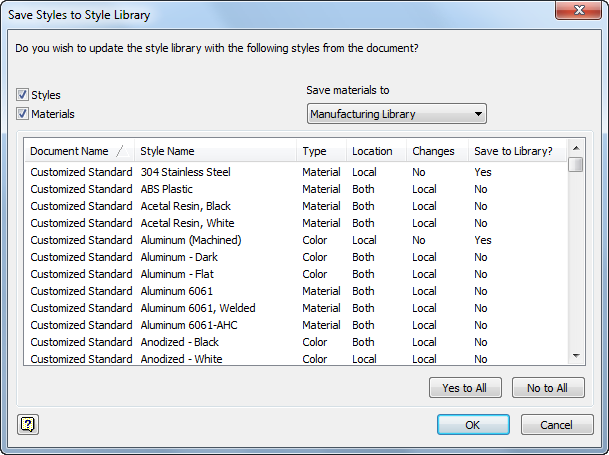This screenshot has height=455, width=609.
Task: Toggle the Styles checkbox
Action: pos(22,95)
